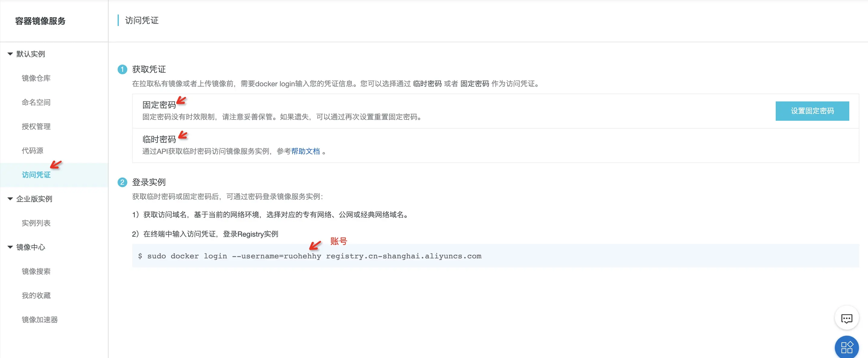Image resolution: width=868 pixels, height=358 pixels.
Task: Click the 容器镜像服务 header title
Action: tap(40, 21)
